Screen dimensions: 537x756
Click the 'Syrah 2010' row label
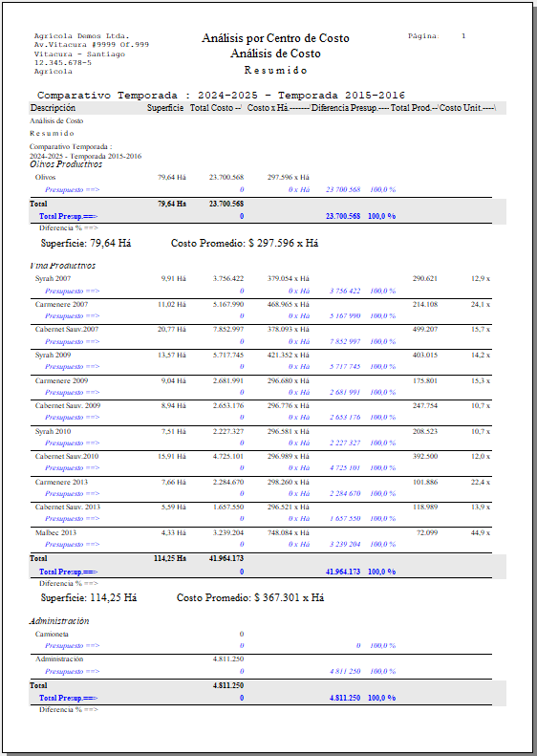pos(53,431)
